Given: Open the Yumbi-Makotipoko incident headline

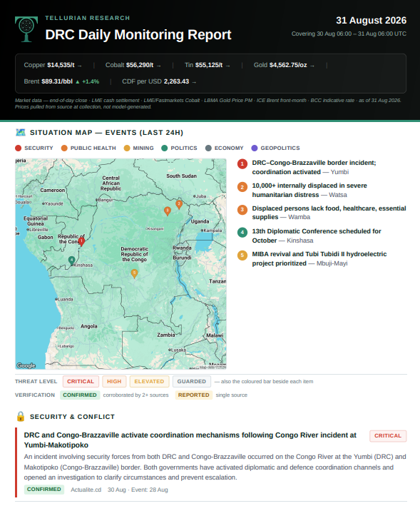Looking at the screenshot, I should click(190, 440).
